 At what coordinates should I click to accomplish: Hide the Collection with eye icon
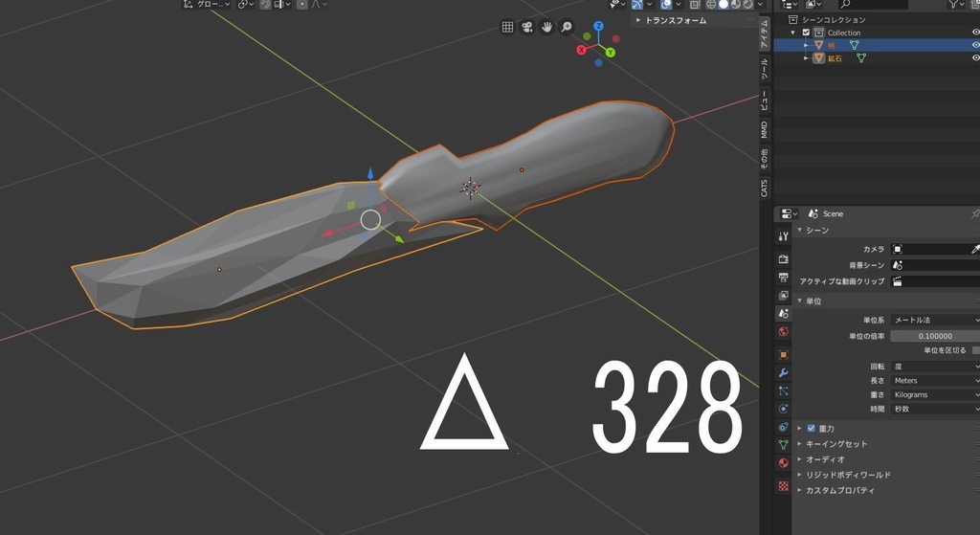point(975,33)
